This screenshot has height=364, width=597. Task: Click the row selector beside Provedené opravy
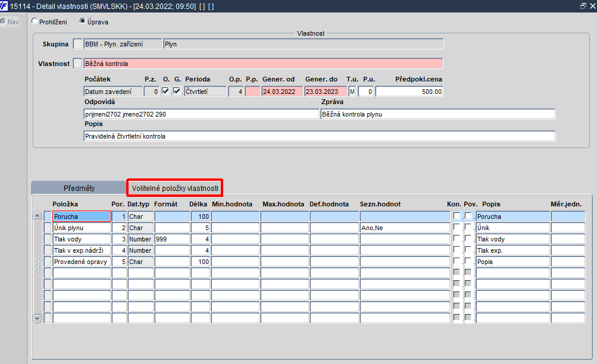point(48,262)
